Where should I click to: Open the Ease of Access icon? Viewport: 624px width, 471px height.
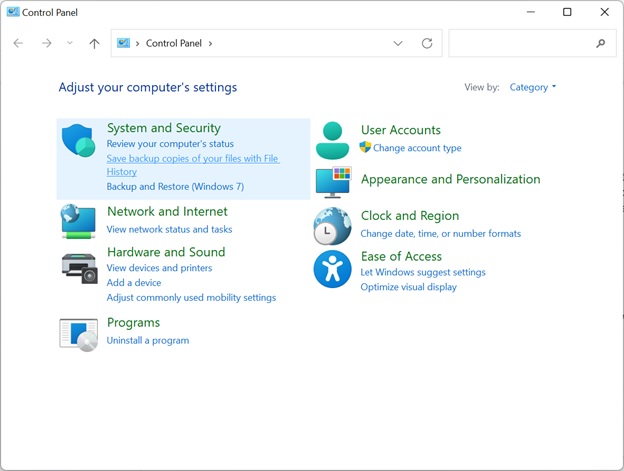point(332,269)
